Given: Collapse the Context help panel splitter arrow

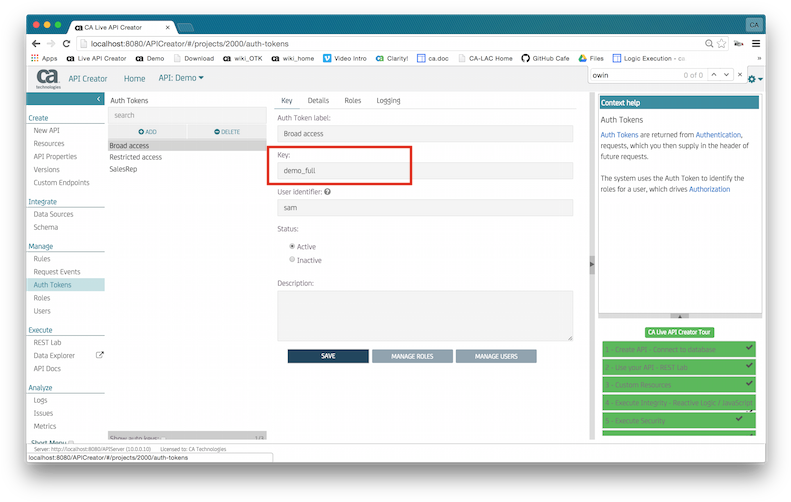Looking at the screenshot, I should (x=592, y=262).
